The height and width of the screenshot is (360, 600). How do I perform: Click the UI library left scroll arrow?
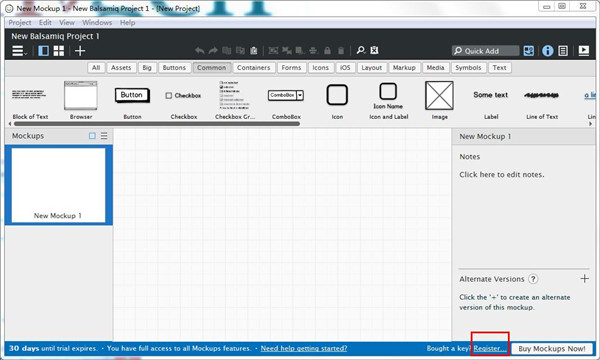[10, 124]
